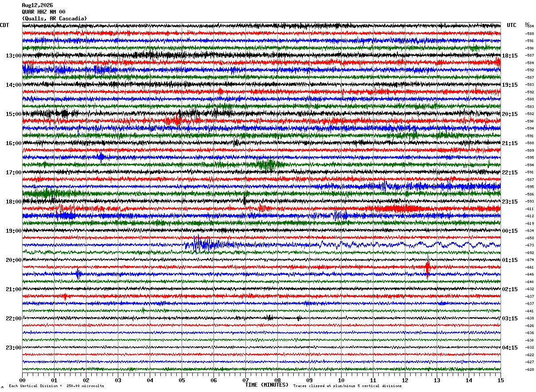Click minute tick 11 on the bottom axis
This screenshot has height=392, width=536.
[x=373, y=380]
